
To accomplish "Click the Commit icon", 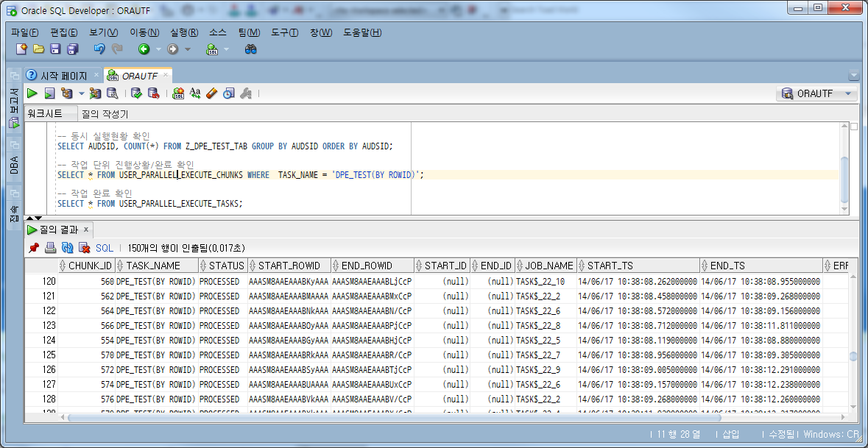I will (x=136, y=93).
